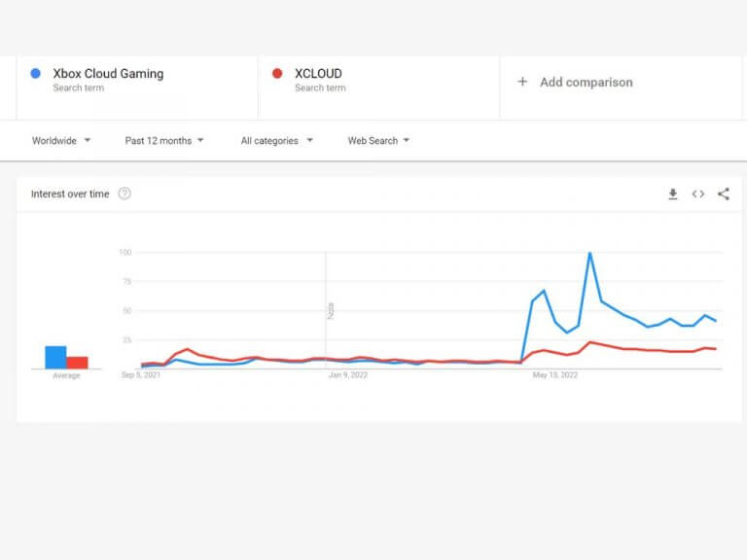Download the Interest over time CSV
Viewport: 747px width, 560px height.
pyautogui.click(x=673, y=193)
